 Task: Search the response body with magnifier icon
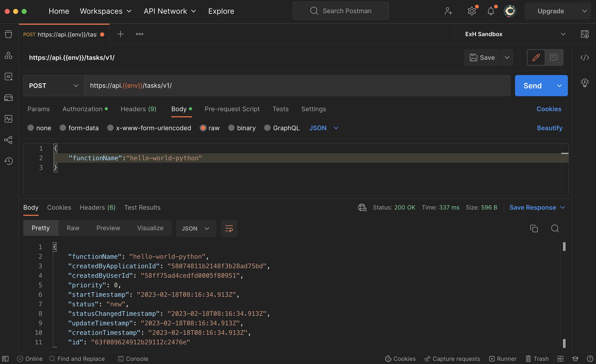(555, 229)
